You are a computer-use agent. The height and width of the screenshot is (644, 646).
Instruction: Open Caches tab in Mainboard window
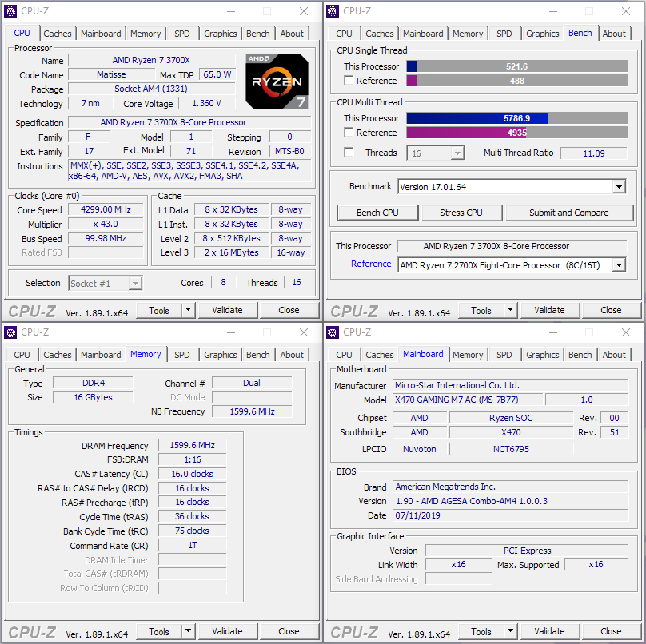point(380,355)
